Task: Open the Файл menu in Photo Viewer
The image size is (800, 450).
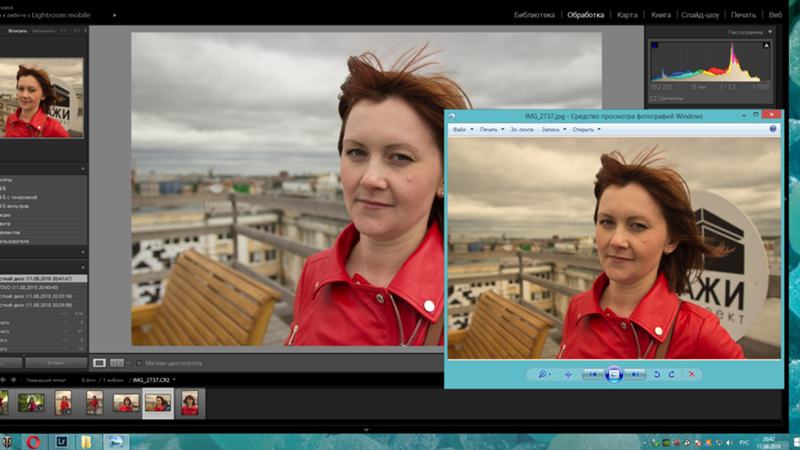Action: click(463, 130)
